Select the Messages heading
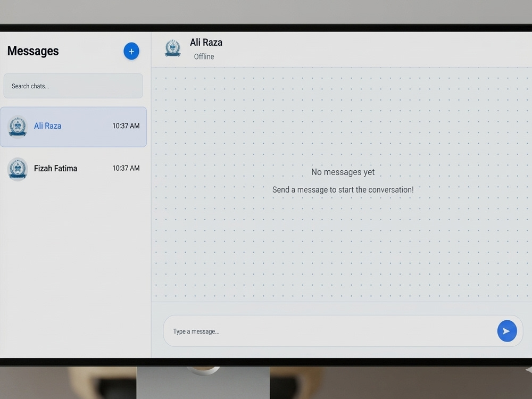This screenshot has height=399, width=532. (33, 51)
